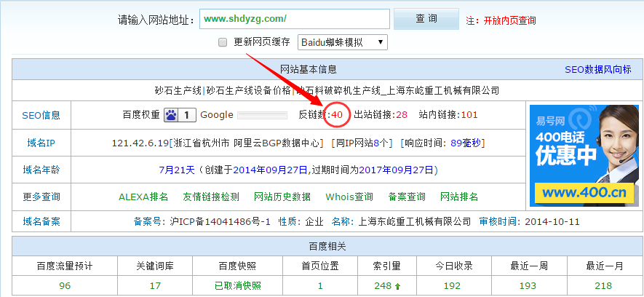Click the website address input field
644x297 pixels.
[x=293, y=19]
